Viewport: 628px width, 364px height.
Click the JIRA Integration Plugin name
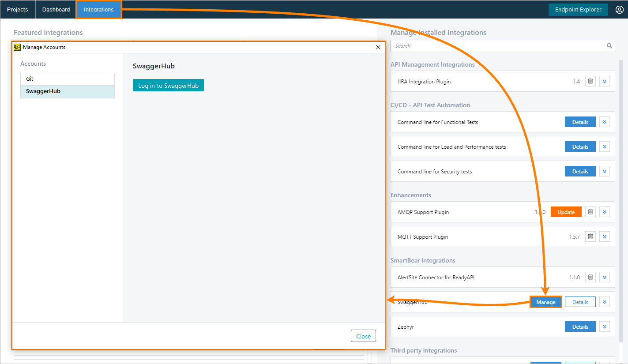point(424,82)
